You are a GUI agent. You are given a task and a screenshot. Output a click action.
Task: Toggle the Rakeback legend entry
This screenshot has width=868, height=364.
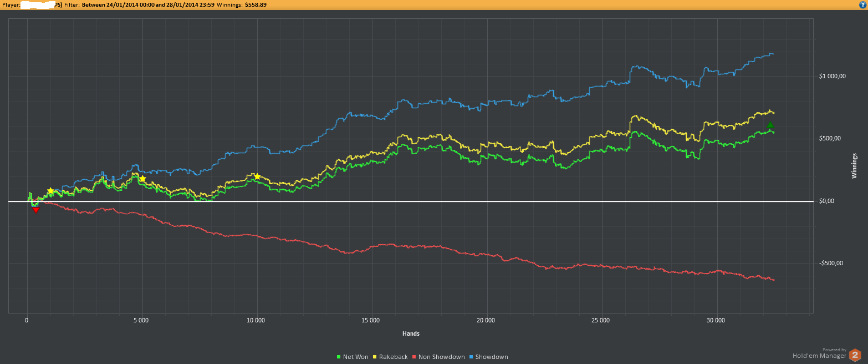click(x=390, y=357)
